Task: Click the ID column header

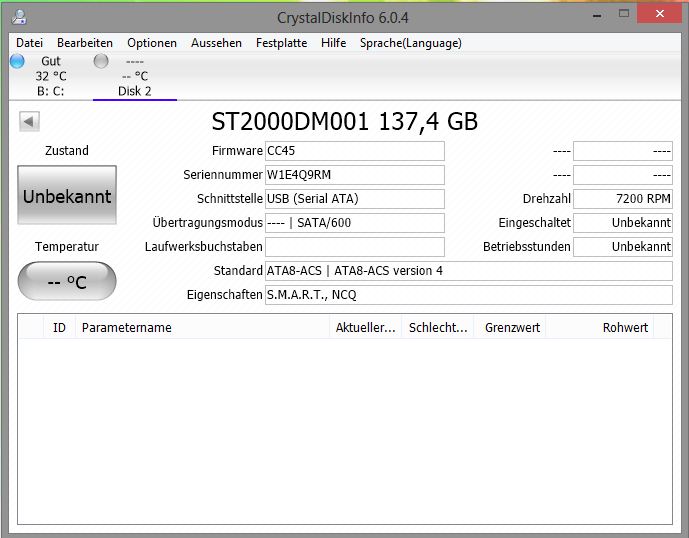Action: click(x=59, y=327)
